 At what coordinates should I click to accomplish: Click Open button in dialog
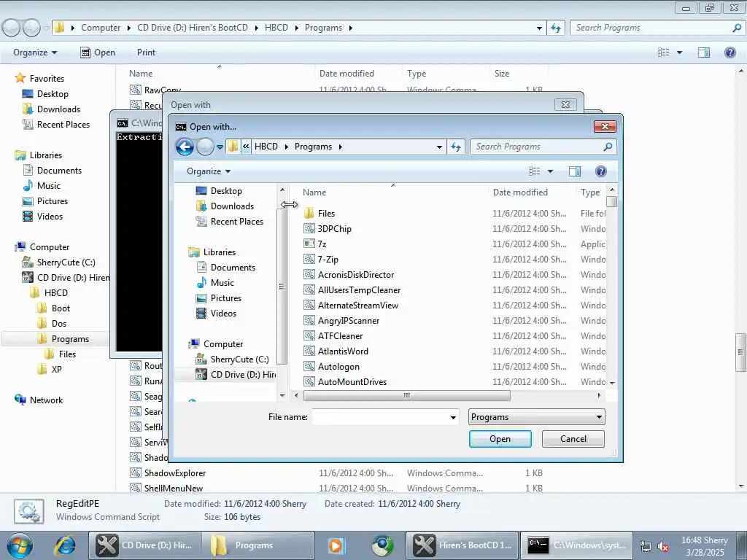click(500, 439)
